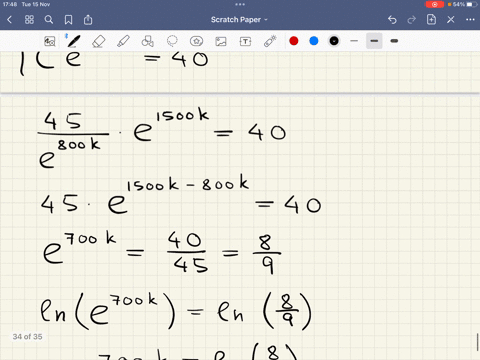Tap the three-dot multitasking control at top
The image size is (480, 360).
pyautogui.click(x=240, y=4)
